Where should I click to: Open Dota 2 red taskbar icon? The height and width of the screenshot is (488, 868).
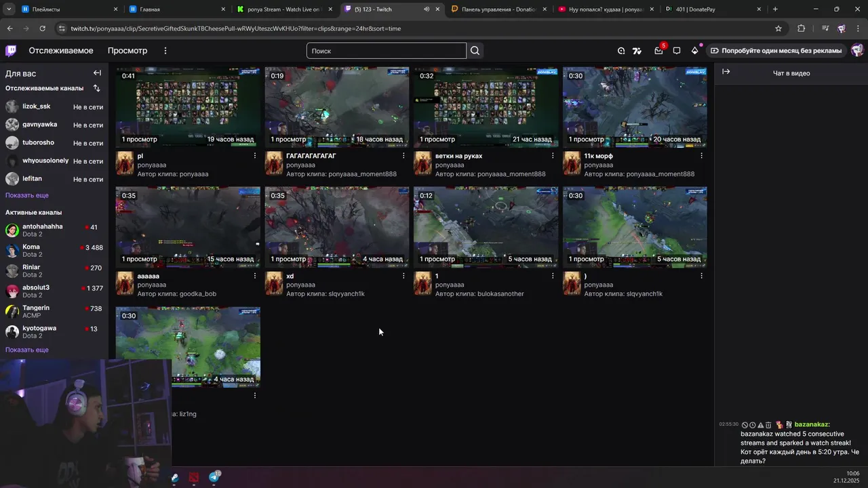(194, 477)
